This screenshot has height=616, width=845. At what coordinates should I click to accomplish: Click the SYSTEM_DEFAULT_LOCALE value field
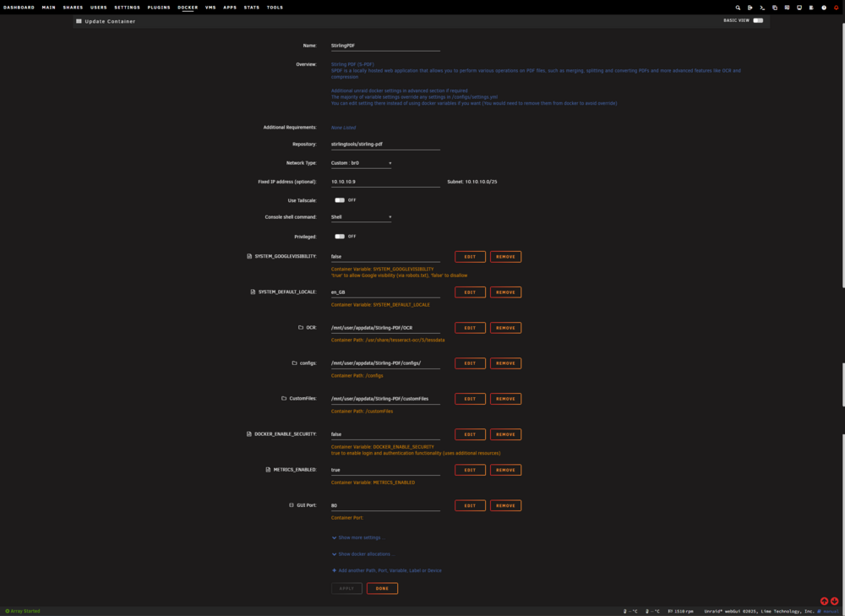pos(385,292)
